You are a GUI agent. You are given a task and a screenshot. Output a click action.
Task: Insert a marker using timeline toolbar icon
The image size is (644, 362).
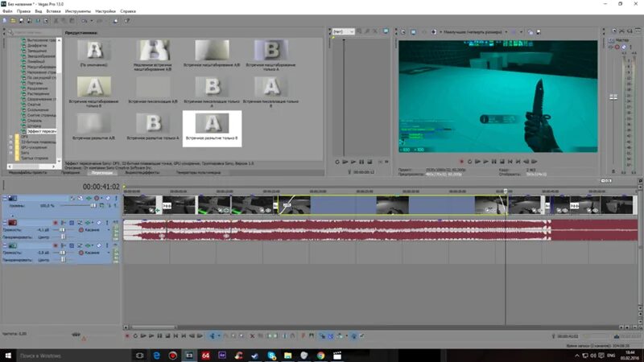(303, 335)
